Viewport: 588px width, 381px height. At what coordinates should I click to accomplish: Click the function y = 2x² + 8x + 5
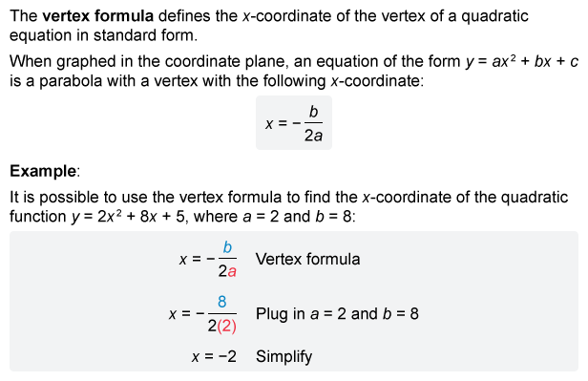tap(128, 217)
